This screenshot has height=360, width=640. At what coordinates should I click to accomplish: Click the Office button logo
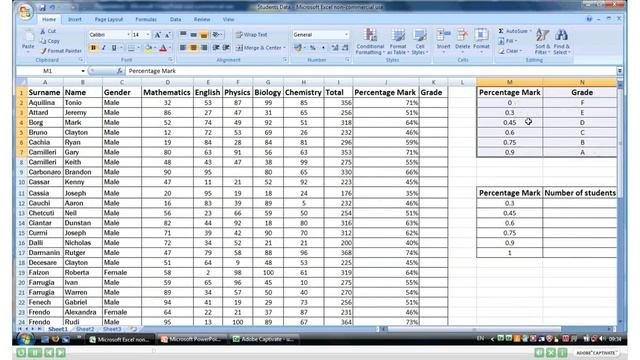point(24,12)
